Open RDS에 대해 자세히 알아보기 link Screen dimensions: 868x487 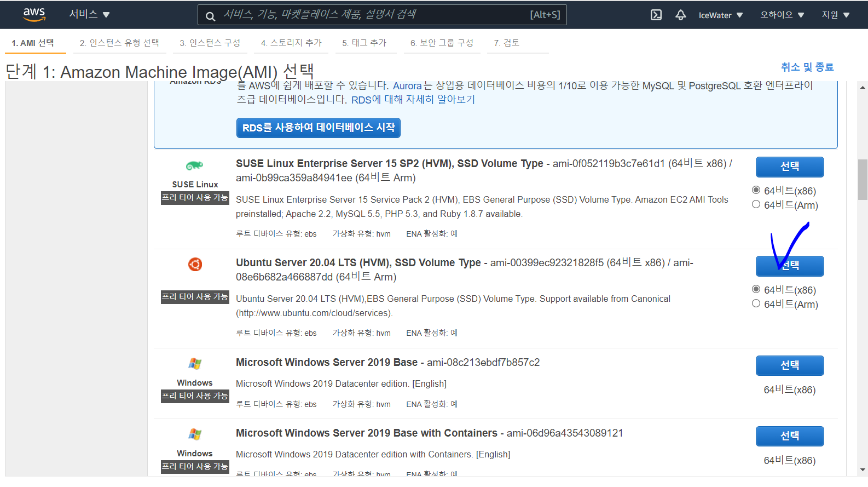[x=413, y=100]
